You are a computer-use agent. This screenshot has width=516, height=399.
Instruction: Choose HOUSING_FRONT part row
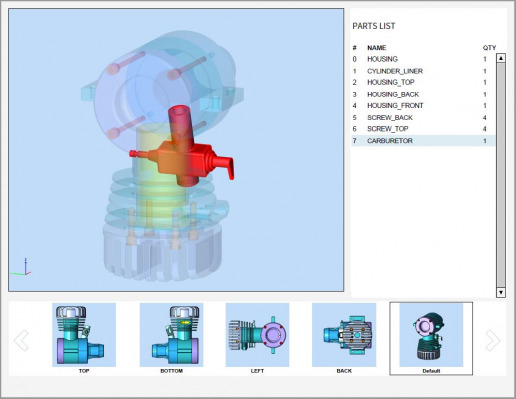pos(423,106)
